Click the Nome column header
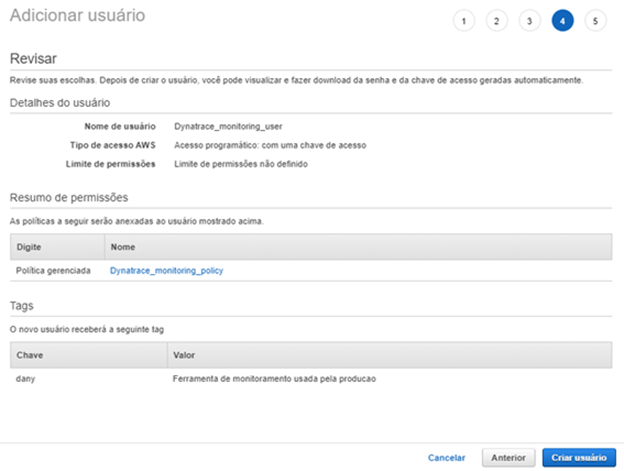The height and width of the screenshot is (471, 624). (358, 247)
